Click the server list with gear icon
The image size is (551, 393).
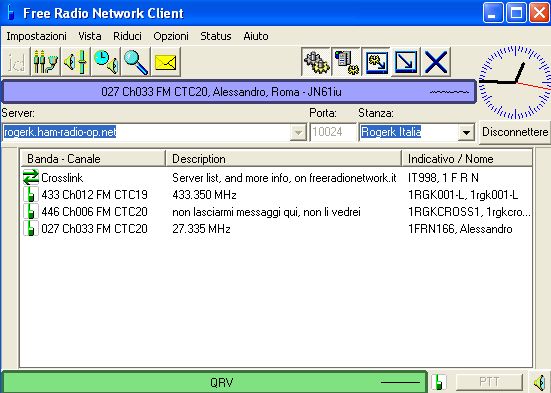[346, 62]
